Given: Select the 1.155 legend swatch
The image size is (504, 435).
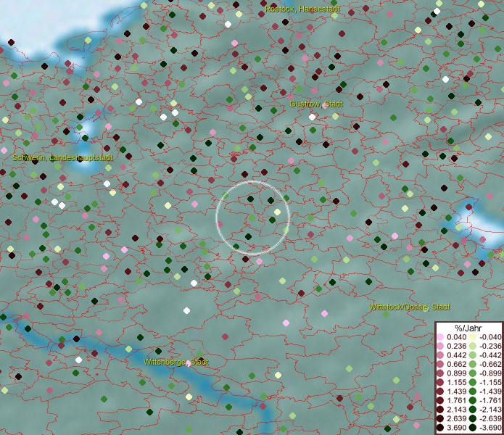Looking at the screenshot, I should pyautogui.click(x=440, y=382).
